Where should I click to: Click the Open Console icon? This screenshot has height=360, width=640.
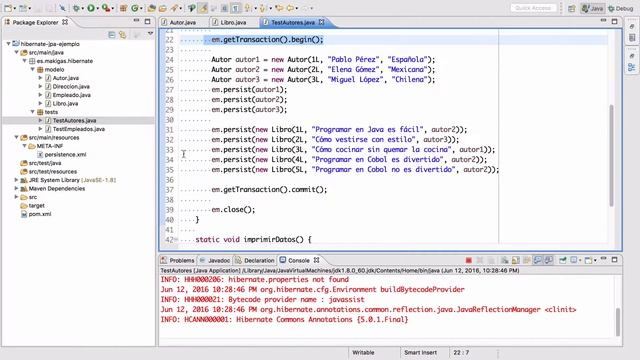coord(588,260)
